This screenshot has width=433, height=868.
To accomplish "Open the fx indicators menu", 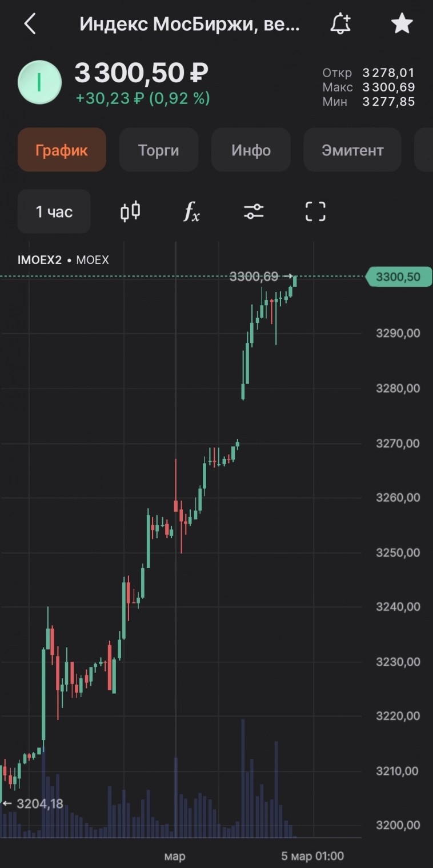I will pyautogui.click(x=192, y=211).
